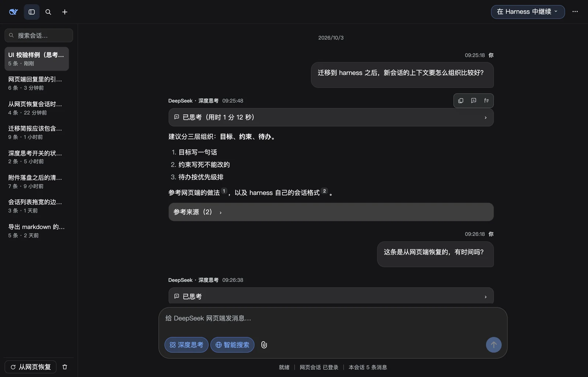
Task: Click the date label 2026/10/3
Action: click(x=331, y=38)
